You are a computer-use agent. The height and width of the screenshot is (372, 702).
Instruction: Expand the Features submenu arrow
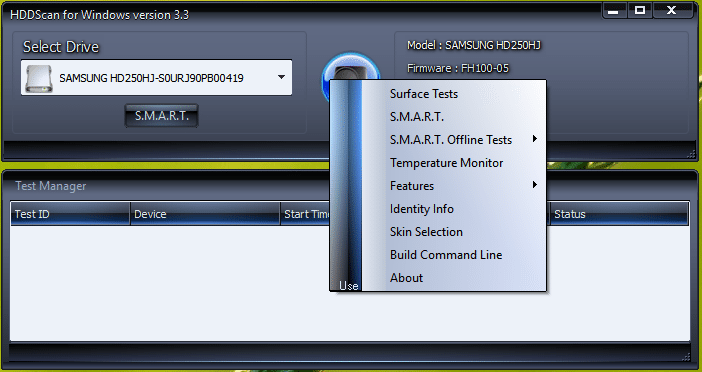(535, 184)
